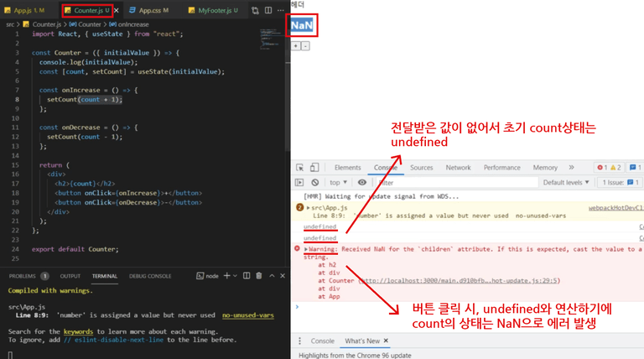
Task: Close the terminal panel
Action: (x=283, y=276)
